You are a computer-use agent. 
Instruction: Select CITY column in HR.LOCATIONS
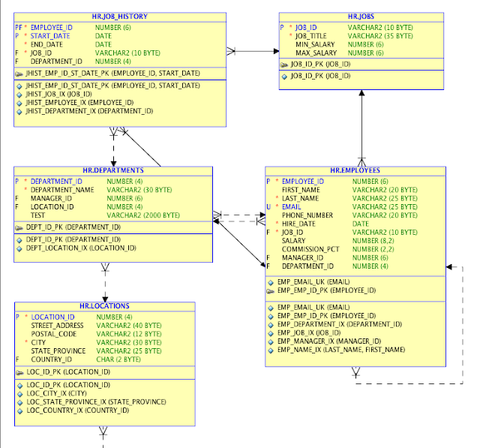point(38,343)
